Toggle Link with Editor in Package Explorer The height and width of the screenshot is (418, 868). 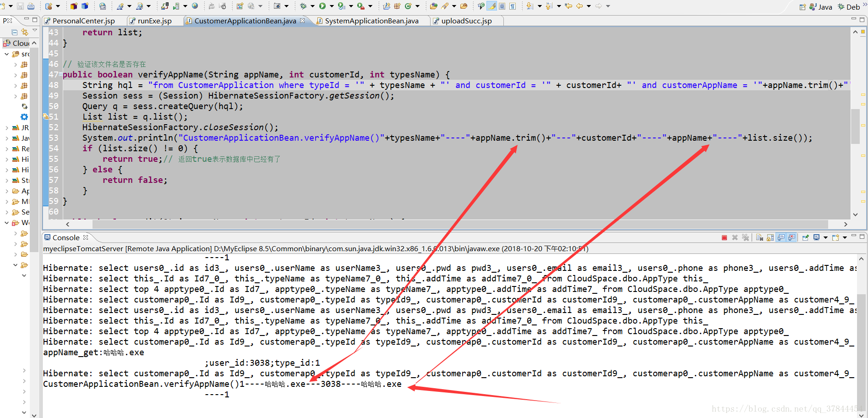click(x=25, y=32)
